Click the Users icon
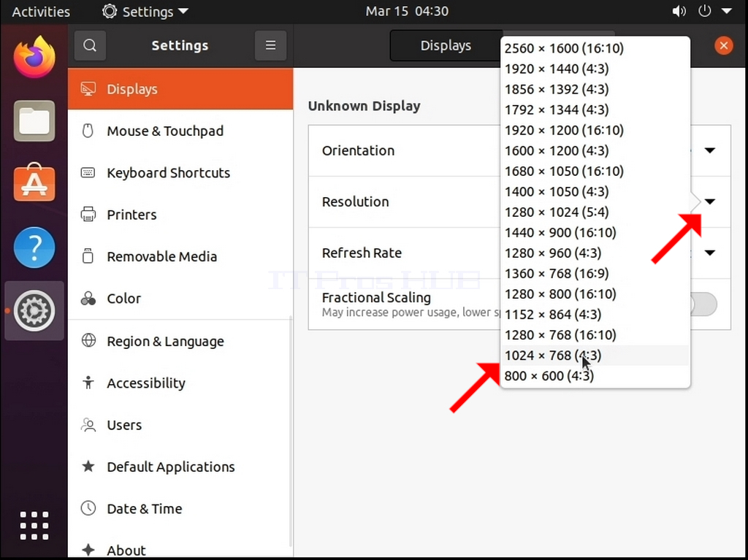The width and height of the screenshot is (748, 560). [88, 424]
